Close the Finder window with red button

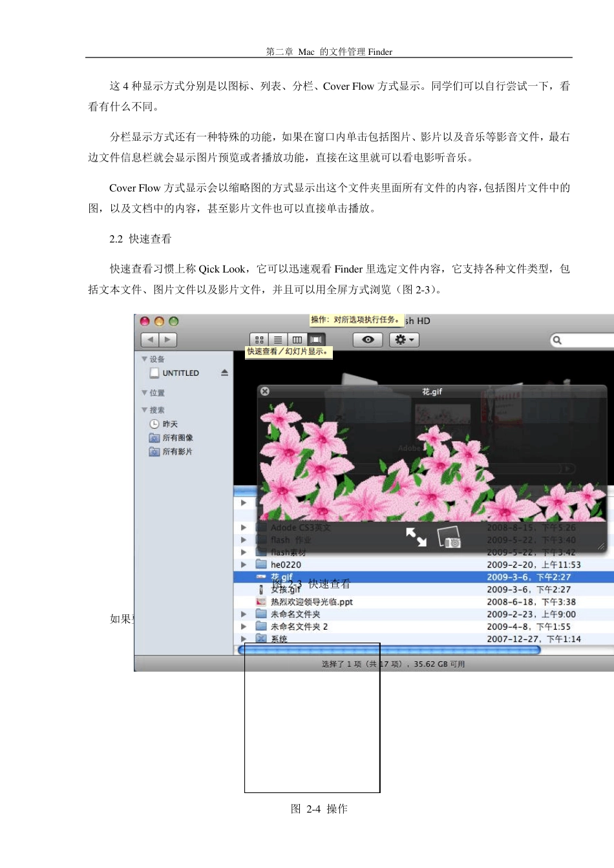point(145,321)
